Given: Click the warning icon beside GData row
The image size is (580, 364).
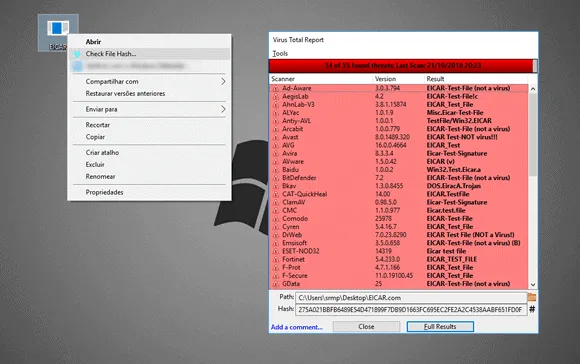Looking at the screenshot, I should [x=276, y=284].
